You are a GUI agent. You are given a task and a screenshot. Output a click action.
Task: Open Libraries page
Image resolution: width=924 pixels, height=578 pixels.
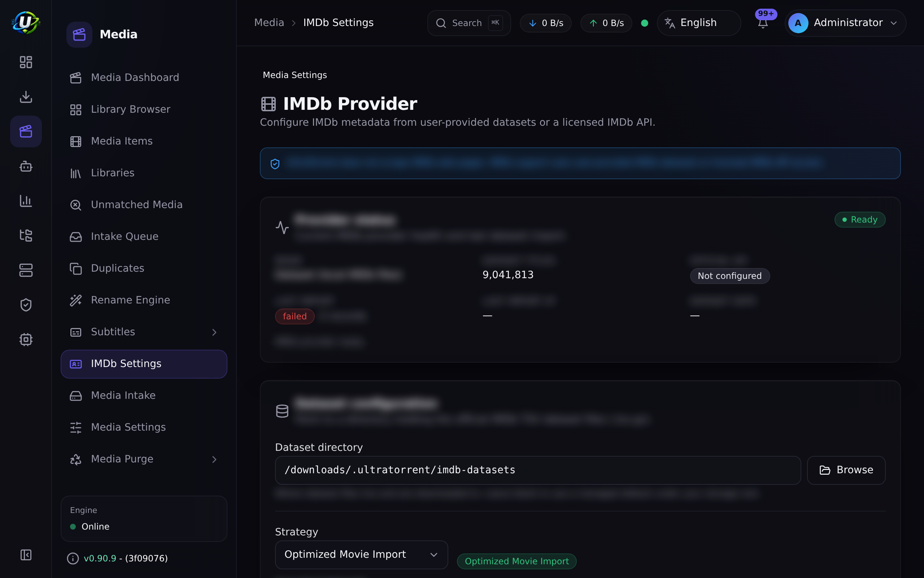pos(144,173)
